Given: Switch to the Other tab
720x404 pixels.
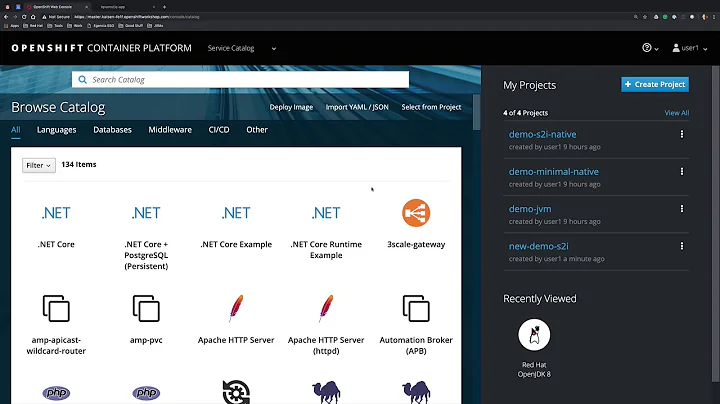Looking at the screenshot, I should (x=257, y=130).
